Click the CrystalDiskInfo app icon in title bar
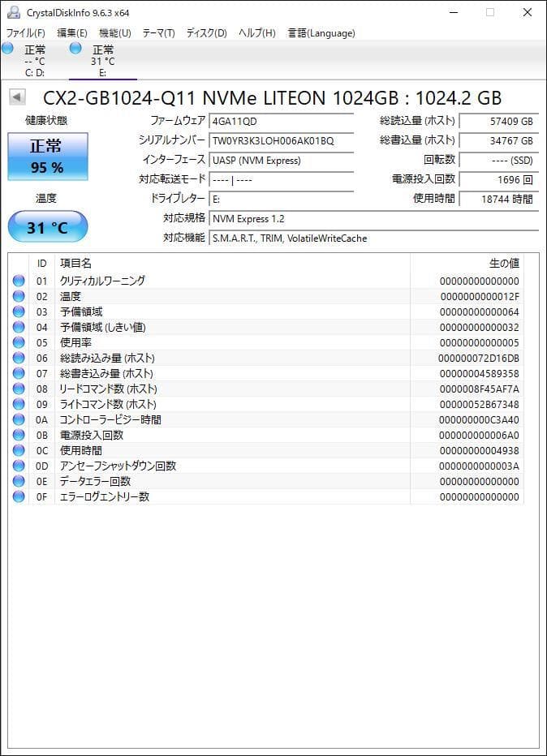547x756 pixels. coord(14,12)
